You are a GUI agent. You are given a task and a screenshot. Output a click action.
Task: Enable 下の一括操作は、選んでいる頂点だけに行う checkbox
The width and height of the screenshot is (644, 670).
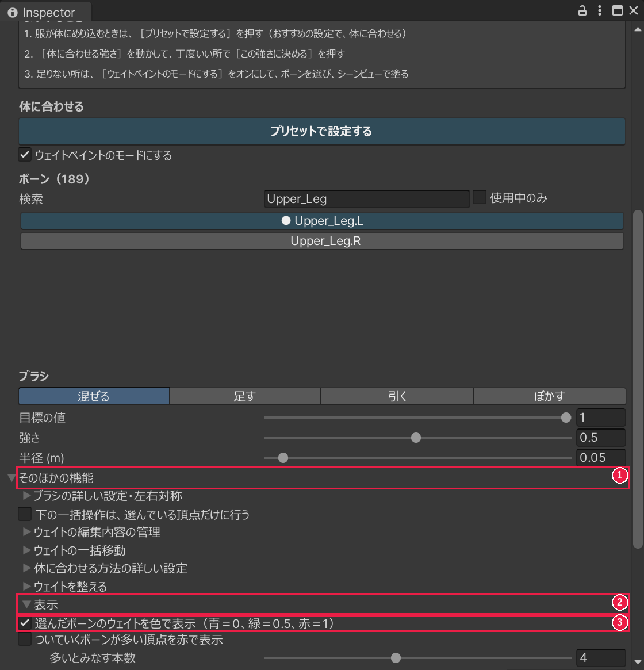25,514
